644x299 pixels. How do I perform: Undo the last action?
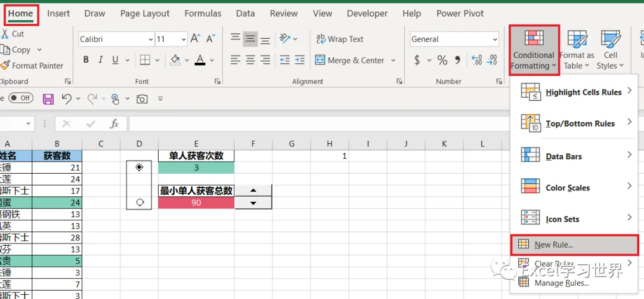point(67,98)
